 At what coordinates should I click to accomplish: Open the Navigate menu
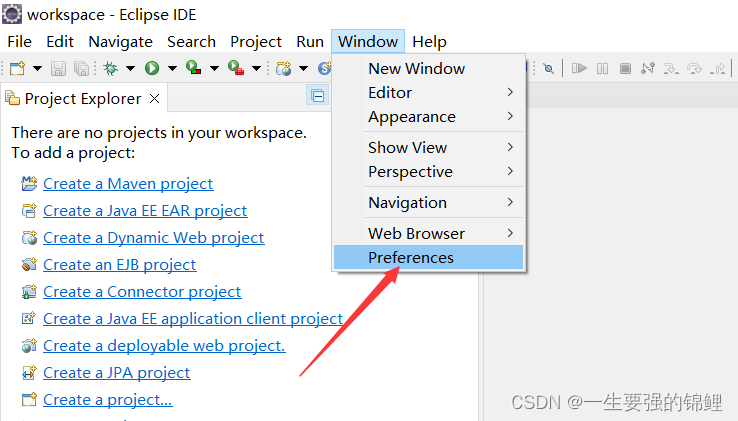(120, 42)
